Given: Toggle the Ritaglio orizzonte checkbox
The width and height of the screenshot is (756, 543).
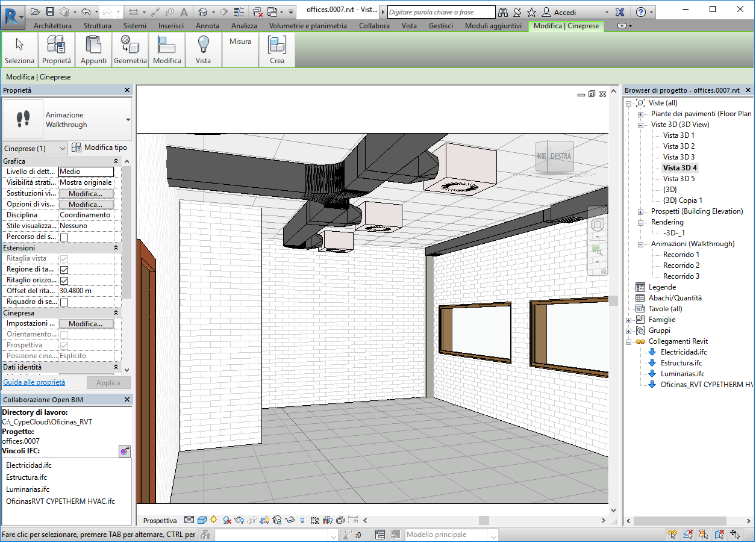Looking at the screenshot, I should [x=64, y=281].
